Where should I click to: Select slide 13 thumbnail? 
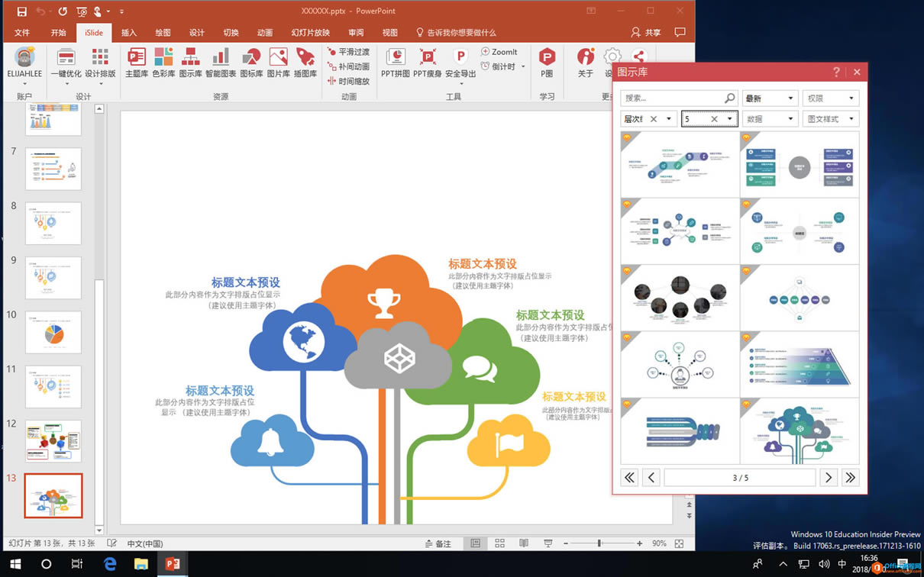[x=53, y=495]
